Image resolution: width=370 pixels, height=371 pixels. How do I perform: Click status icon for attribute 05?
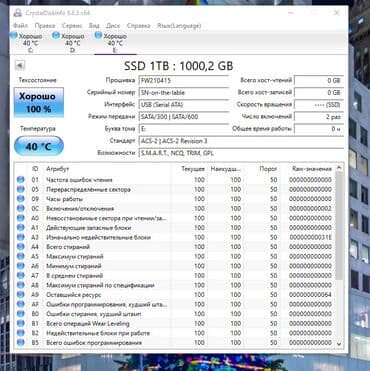(x=21, y=189)
